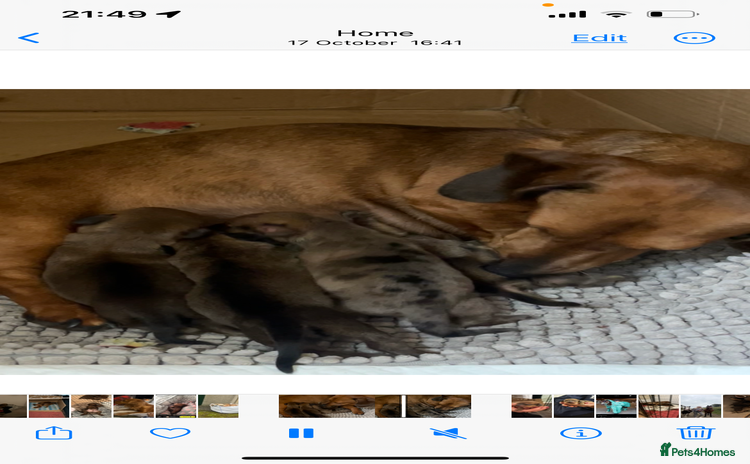Screen dimensions: 750x464
Task: Open thumbnail with turquoise toy
Action: (x=616, y=406)
